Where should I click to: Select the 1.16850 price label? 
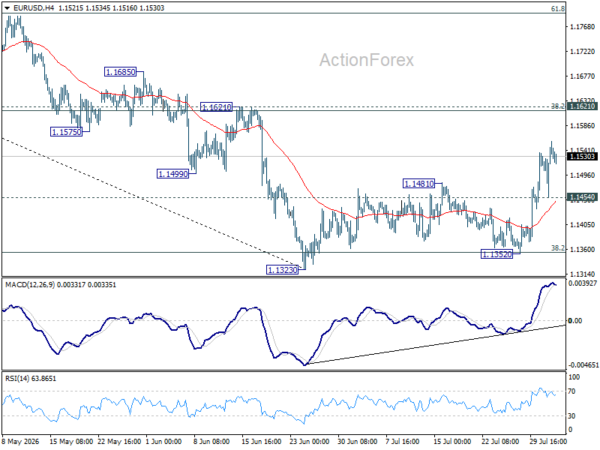(x=120, y=72)
